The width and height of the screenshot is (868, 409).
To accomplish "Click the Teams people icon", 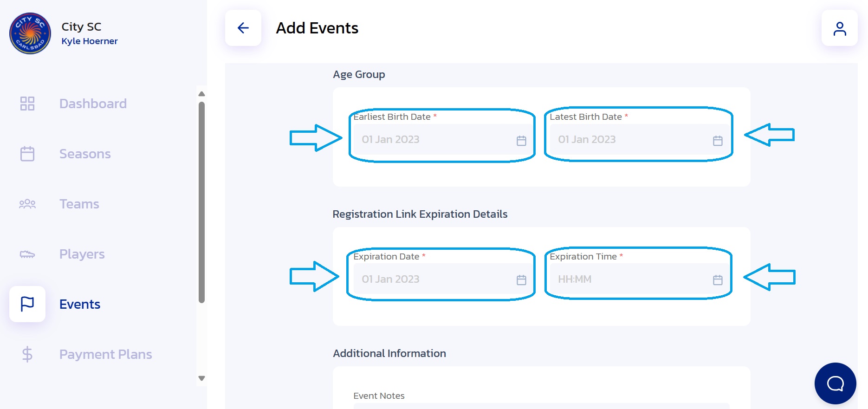I will point(27,204).
